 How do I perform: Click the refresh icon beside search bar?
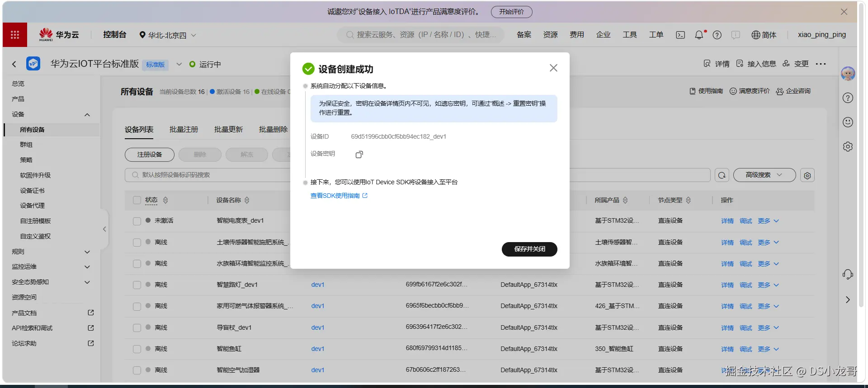click(722, 175)
